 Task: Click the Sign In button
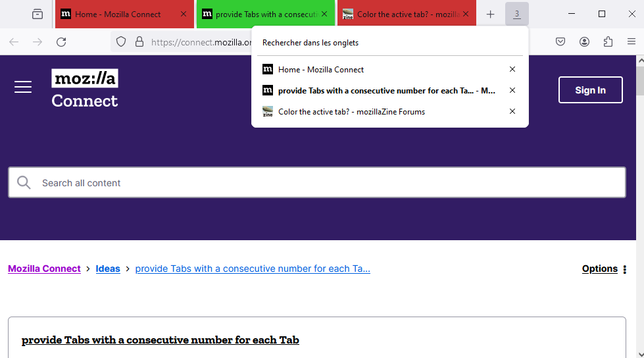(590, 90)
